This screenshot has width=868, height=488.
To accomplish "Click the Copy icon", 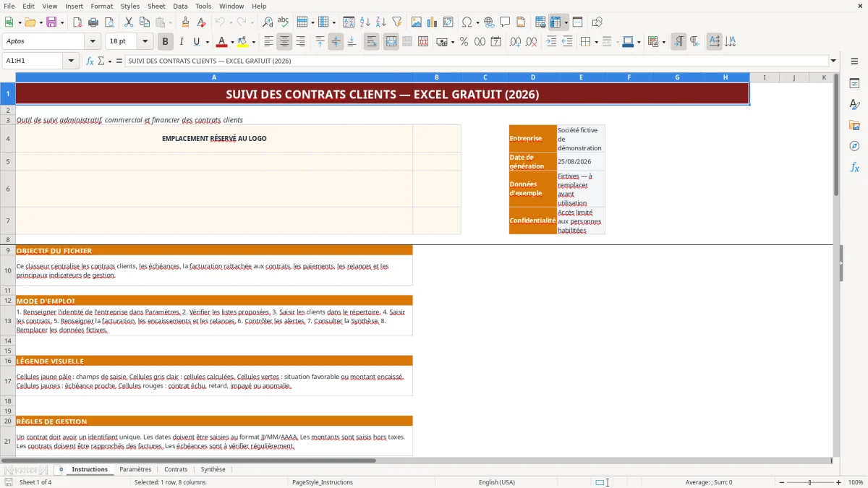I will tap(145, 22).
